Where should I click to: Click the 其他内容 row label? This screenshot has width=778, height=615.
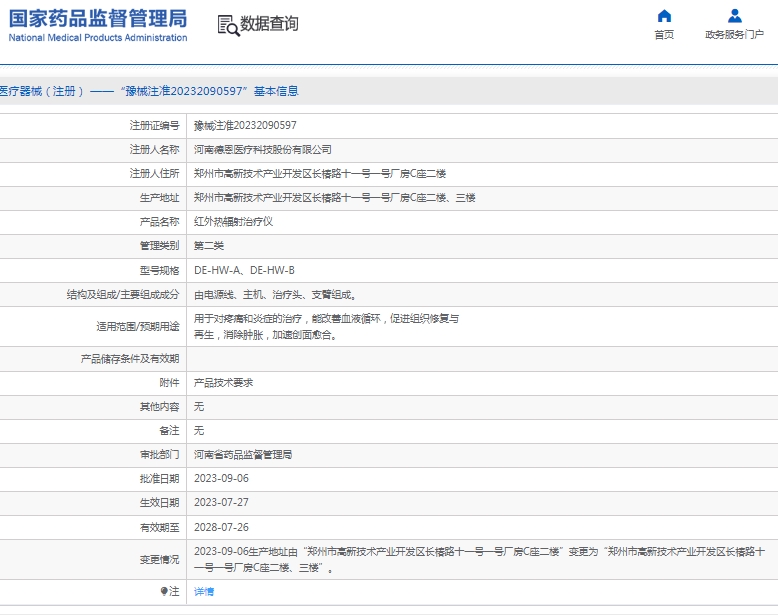pos(159,407)
